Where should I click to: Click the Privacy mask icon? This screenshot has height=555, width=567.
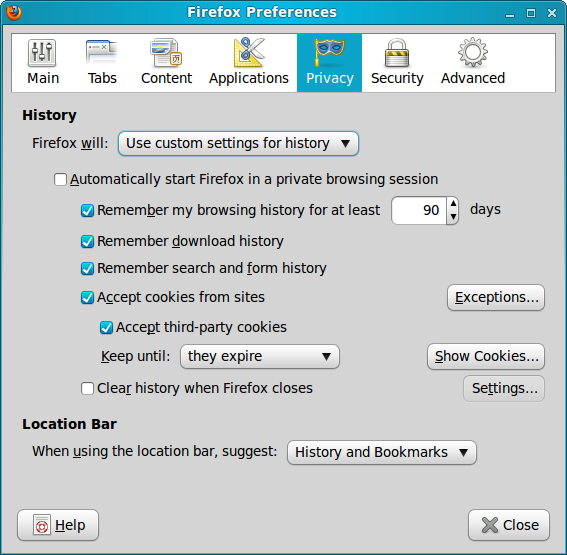coord(329,53)
